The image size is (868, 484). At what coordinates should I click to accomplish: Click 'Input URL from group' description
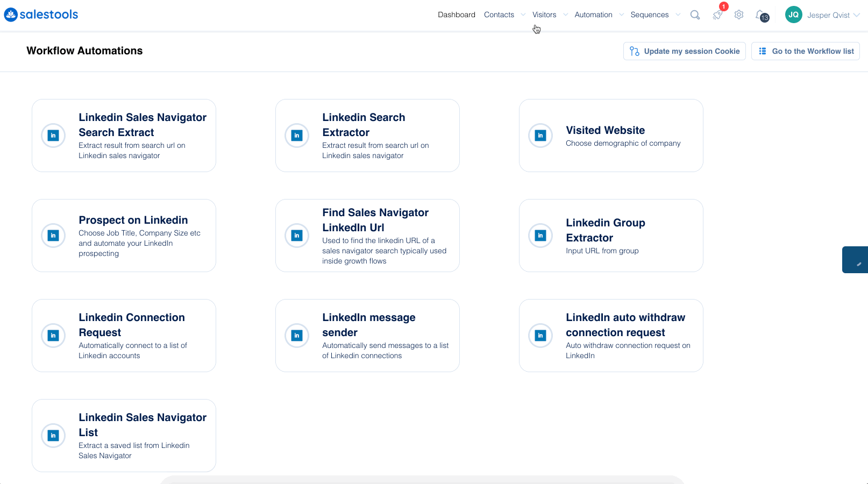(x=602, y=251)
